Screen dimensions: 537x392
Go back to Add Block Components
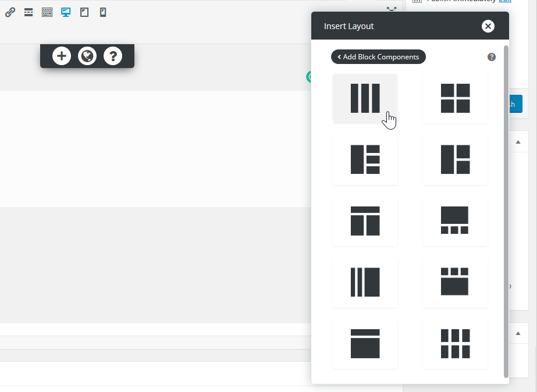click(x=378, y=57)
